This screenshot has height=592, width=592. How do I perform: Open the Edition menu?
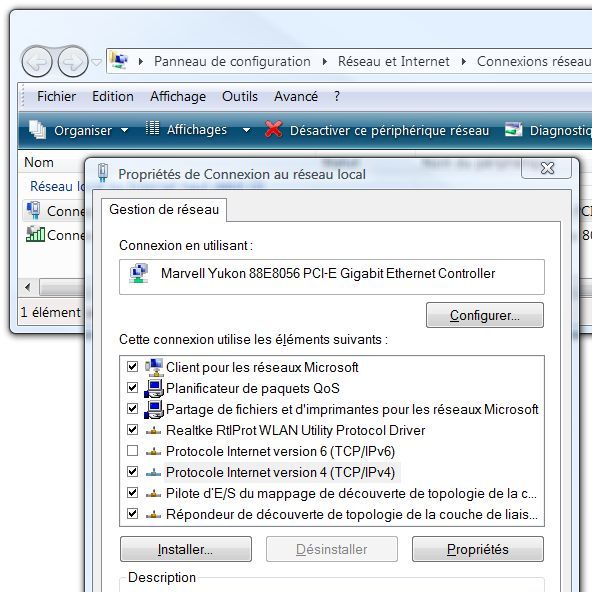tap(113, 97)
